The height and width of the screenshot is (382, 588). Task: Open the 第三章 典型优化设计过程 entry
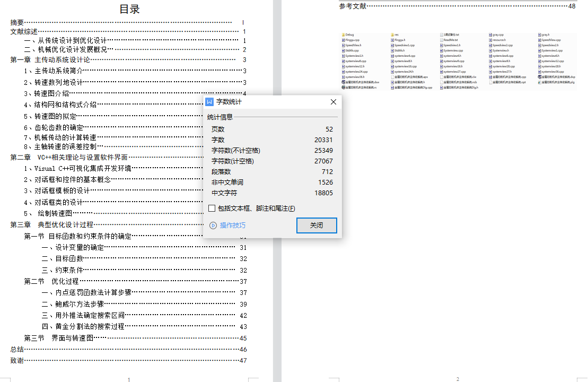coord(107,225)
